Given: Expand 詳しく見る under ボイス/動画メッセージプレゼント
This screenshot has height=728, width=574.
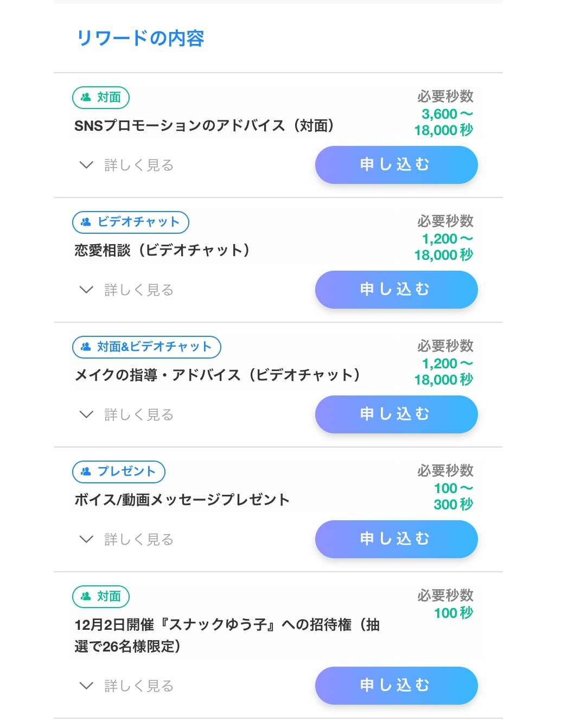Looking at the screenshot, I should (126, 539).
